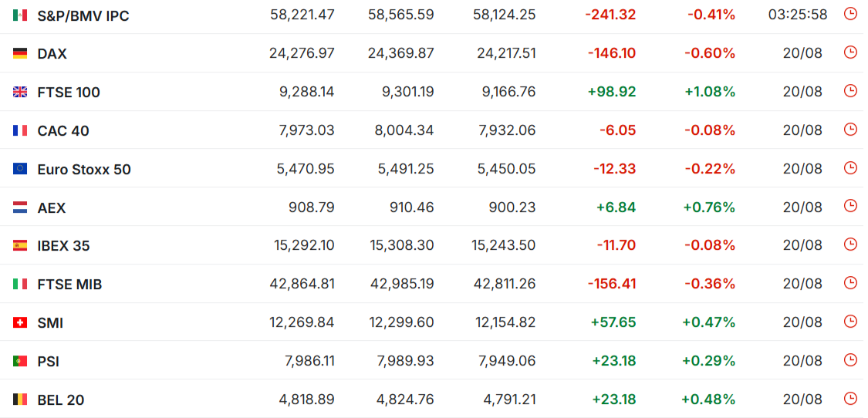Click the DAX last price 24,276.97
This screenshot has height=418, width=868.
click(302, 54)
